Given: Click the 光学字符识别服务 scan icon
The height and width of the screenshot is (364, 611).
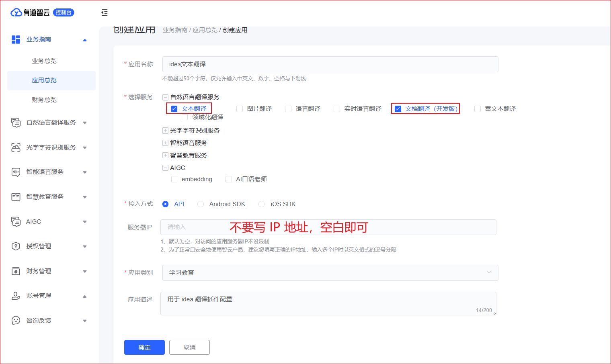Looking at the screenshot, I should point(16,147).
